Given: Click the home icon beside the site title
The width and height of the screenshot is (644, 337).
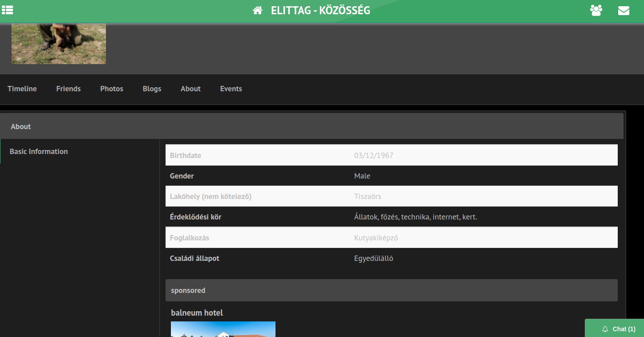Looking at the screenshot, I should (257, 10).
